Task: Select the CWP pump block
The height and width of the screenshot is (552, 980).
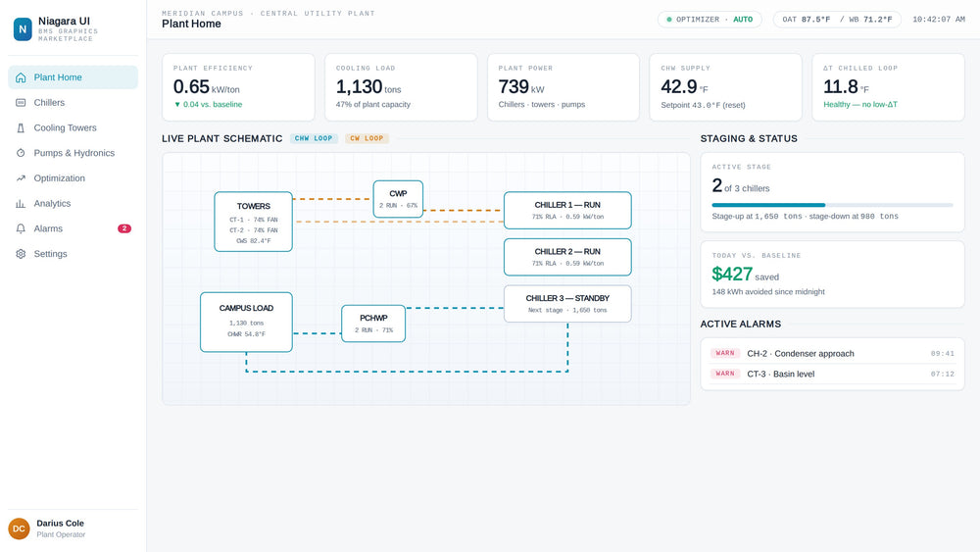Action: (x=398, y=199)
